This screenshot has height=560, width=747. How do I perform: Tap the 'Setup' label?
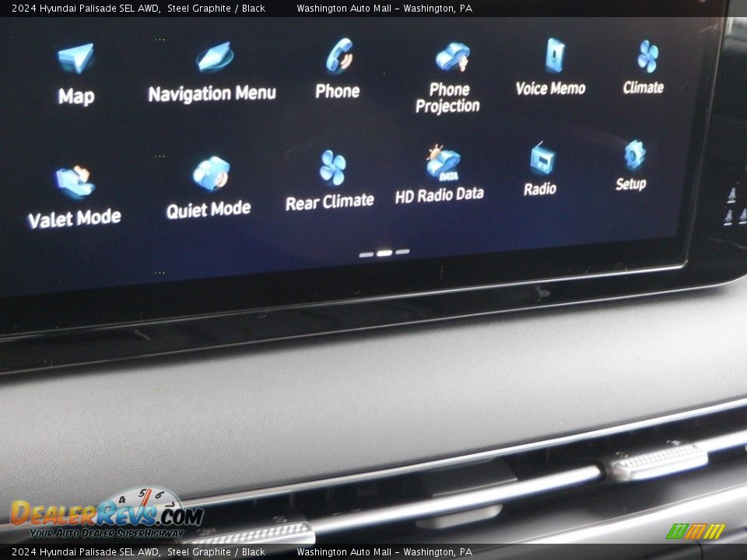(631, 184)
